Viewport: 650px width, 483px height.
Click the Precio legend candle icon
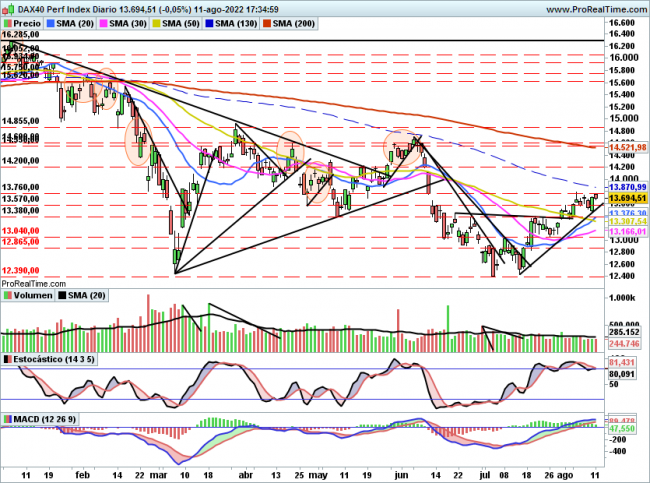pyautogui.click(x=9, y=22)
